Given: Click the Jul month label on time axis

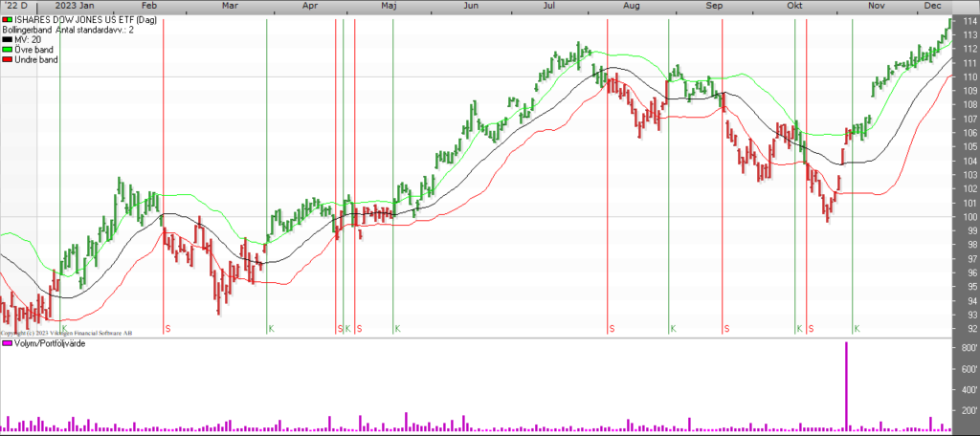Looking at the screenshot, I should pos(550,6).
